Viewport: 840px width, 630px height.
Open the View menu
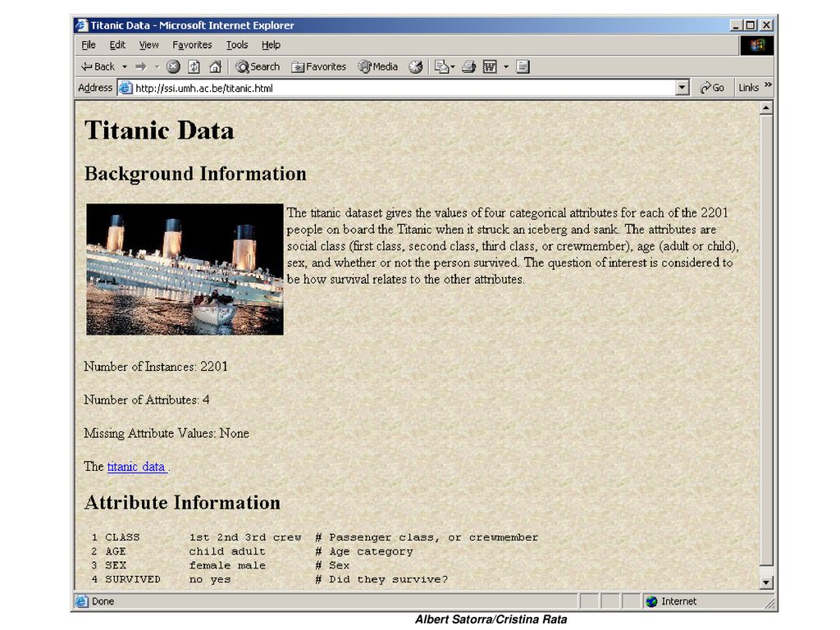pyautogui.click(x=148, y=45)
